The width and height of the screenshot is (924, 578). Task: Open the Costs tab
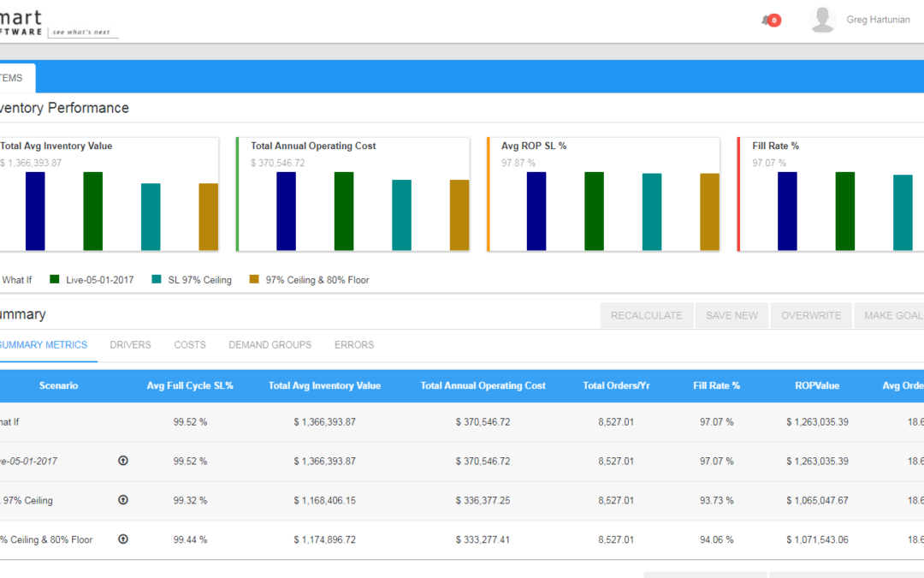[189, 345]
